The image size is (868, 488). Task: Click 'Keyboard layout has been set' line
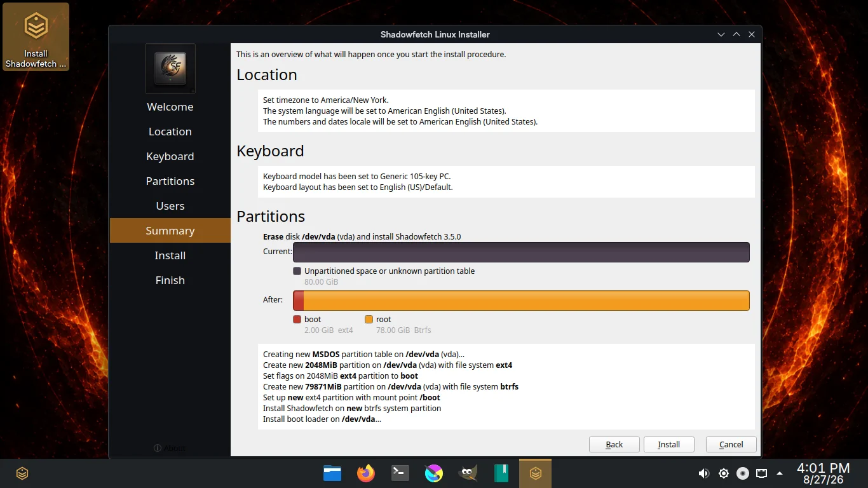tap(358, 187)
